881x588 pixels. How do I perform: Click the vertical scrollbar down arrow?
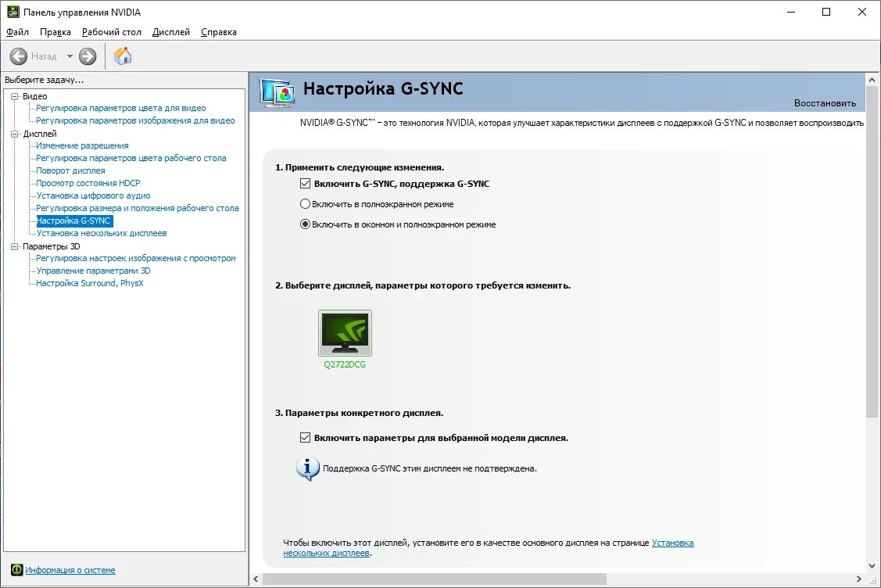[872, 565]
